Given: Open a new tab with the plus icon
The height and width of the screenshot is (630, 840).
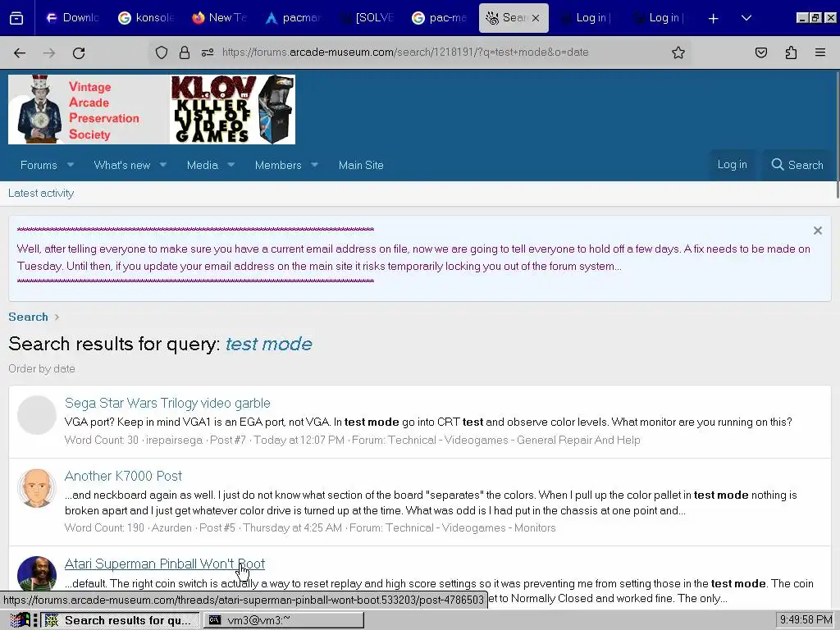Looking at the screenshot, I should pyautogui.click(x=713, y=18).
